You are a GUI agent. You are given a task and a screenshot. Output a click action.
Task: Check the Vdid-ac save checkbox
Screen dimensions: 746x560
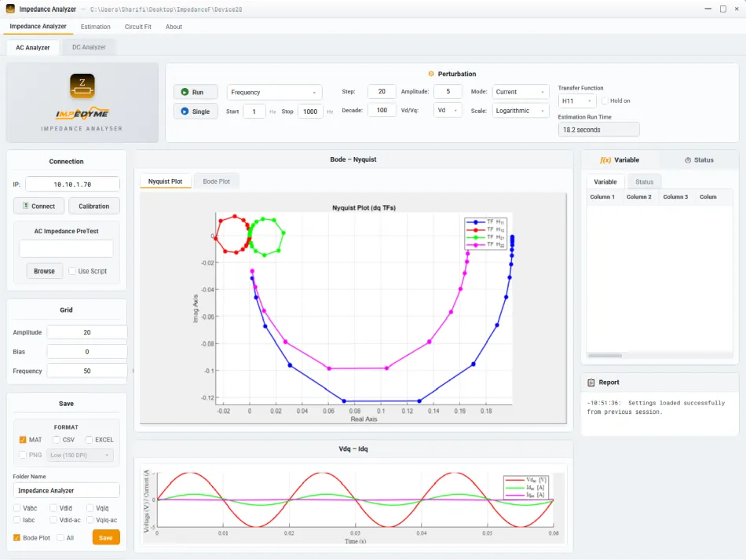tap(53, 520)
